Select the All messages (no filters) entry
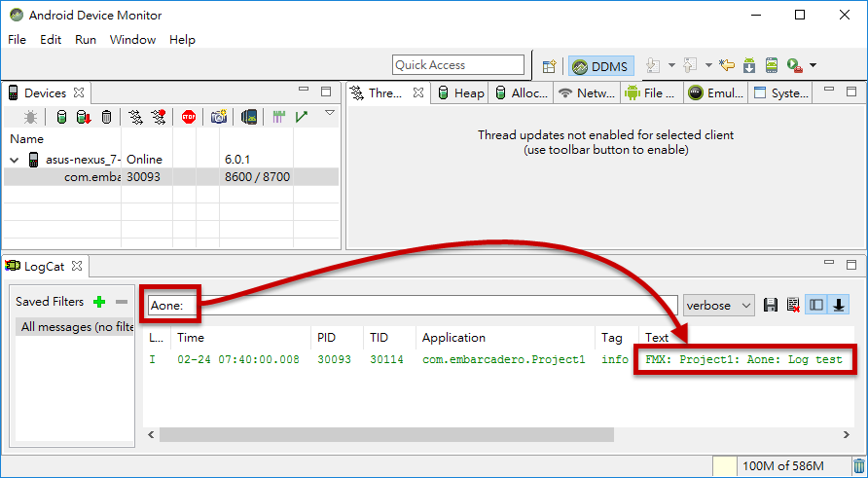The image size is (868, 478). tap(74, 327)
